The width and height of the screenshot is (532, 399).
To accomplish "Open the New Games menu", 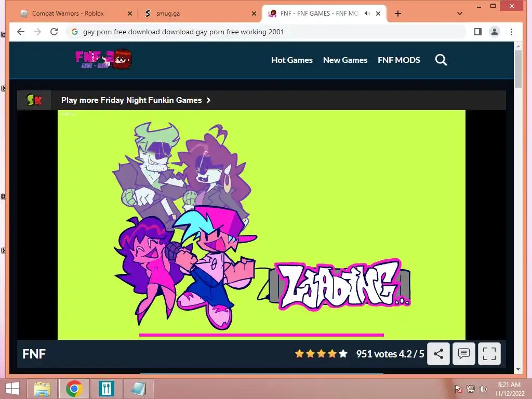I will [x=345, y=60].
